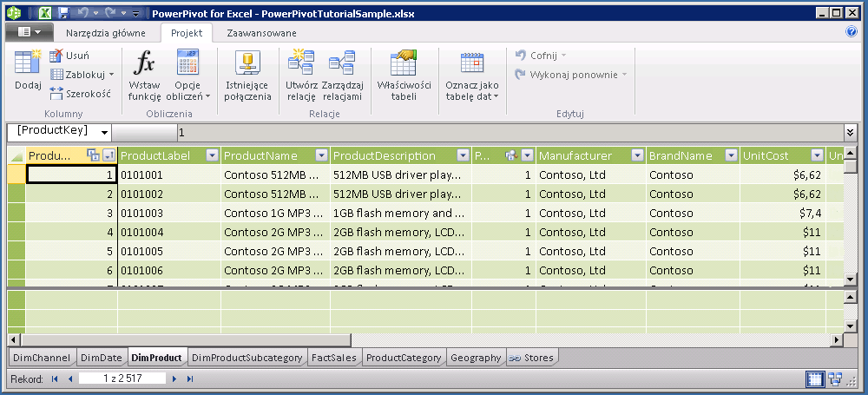The image size is (868, 395).
Task: Click Wstaw funkcję fx icon
Action: click(144, 62)
